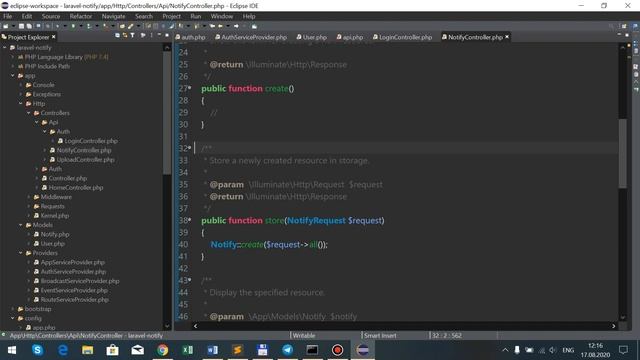Image resolution: width=640 pixels, height=360 pixels.
Task: Click the Save toolbar icon
Action: [21, 26]
